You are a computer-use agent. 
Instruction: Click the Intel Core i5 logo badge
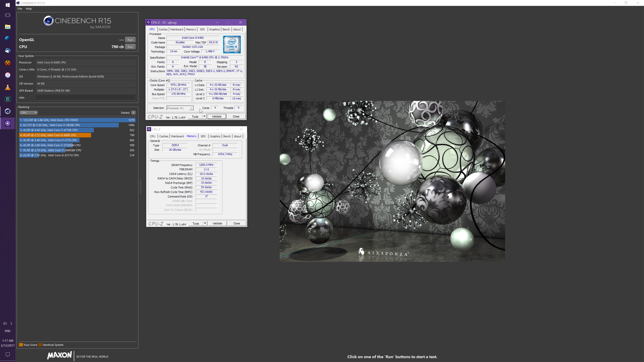232,44
